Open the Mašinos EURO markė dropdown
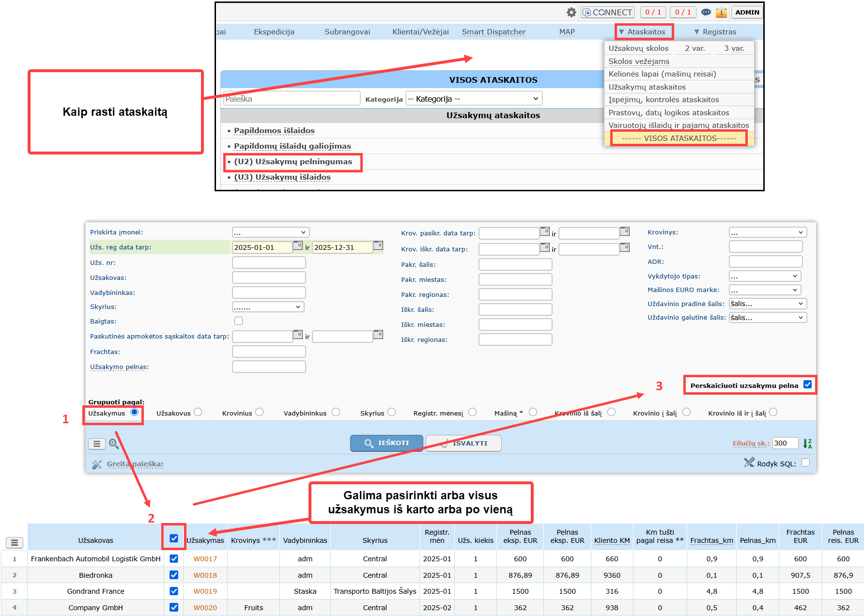 pos(765,290)
